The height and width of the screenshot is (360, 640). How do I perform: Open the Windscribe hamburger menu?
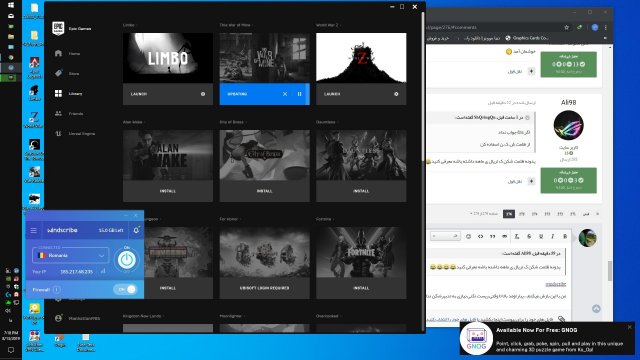(x=33, y=231)
